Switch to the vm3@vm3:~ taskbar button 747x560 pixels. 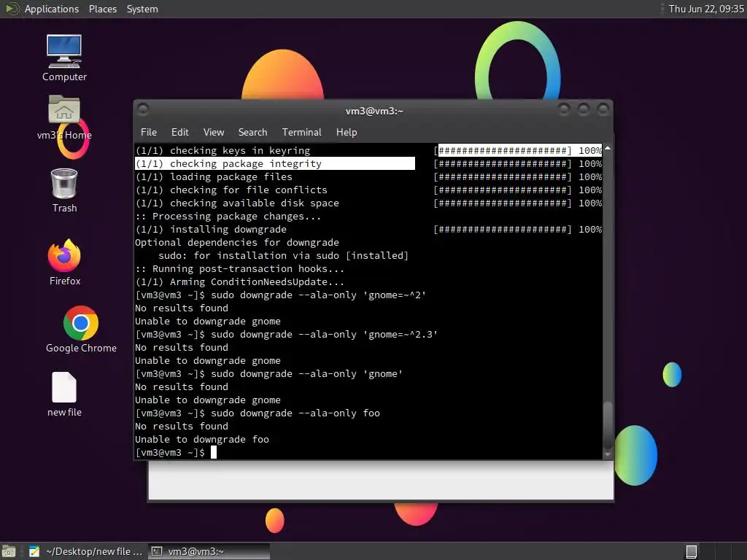click(209, 551)
